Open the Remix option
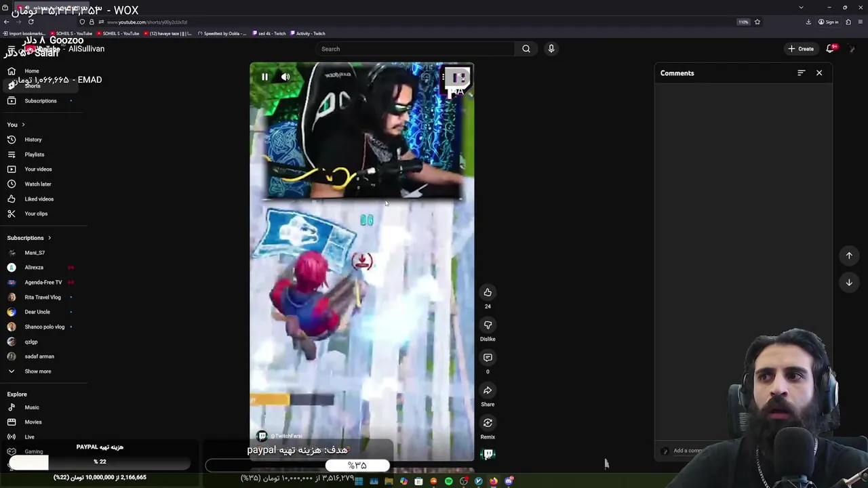868x488 pixels. coord(488,422)
